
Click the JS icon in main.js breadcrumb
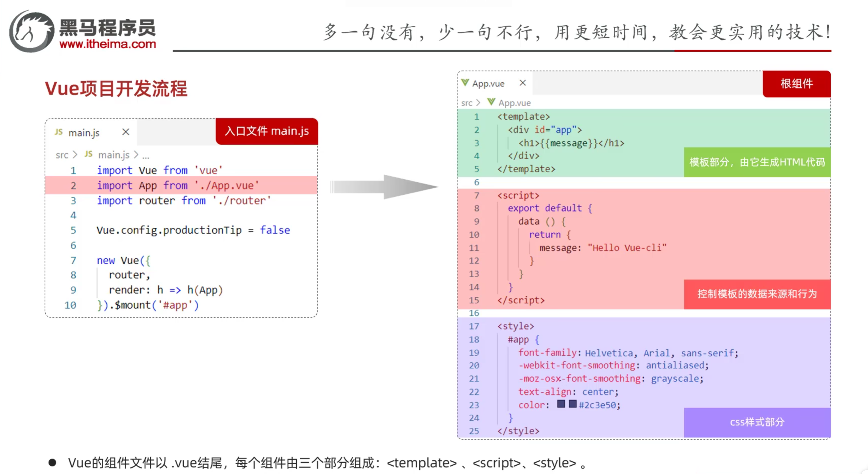pyautogui.click(x=89, y=154)
